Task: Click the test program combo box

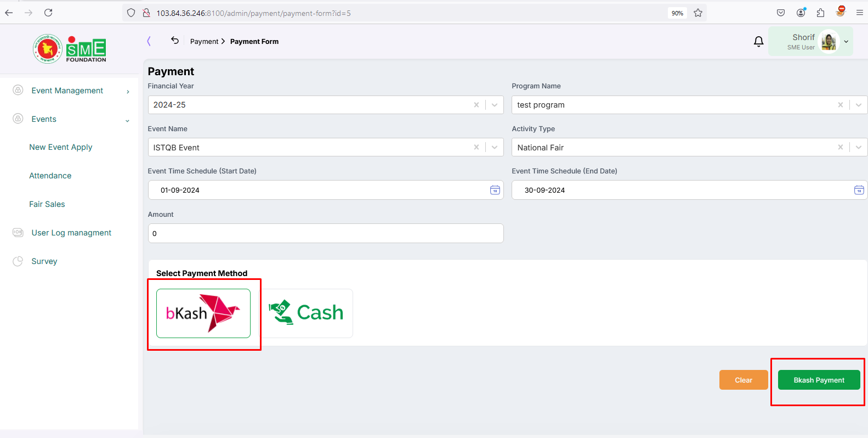Action: (x=690, y=105)
